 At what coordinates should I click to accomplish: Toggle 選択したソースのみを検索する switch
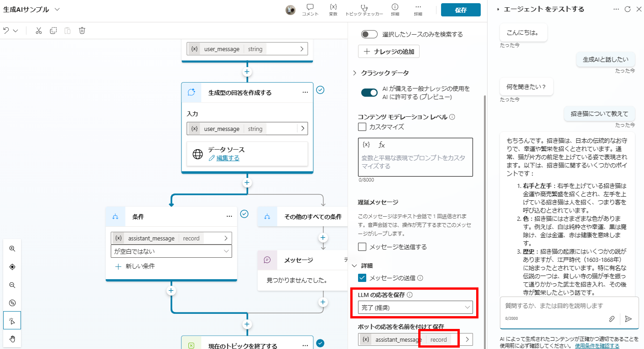(369, 34)
